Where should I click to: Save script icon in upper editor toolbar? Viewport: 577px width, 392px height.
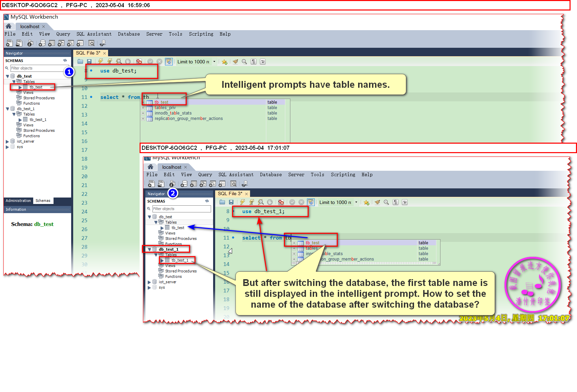coord(89,62)
